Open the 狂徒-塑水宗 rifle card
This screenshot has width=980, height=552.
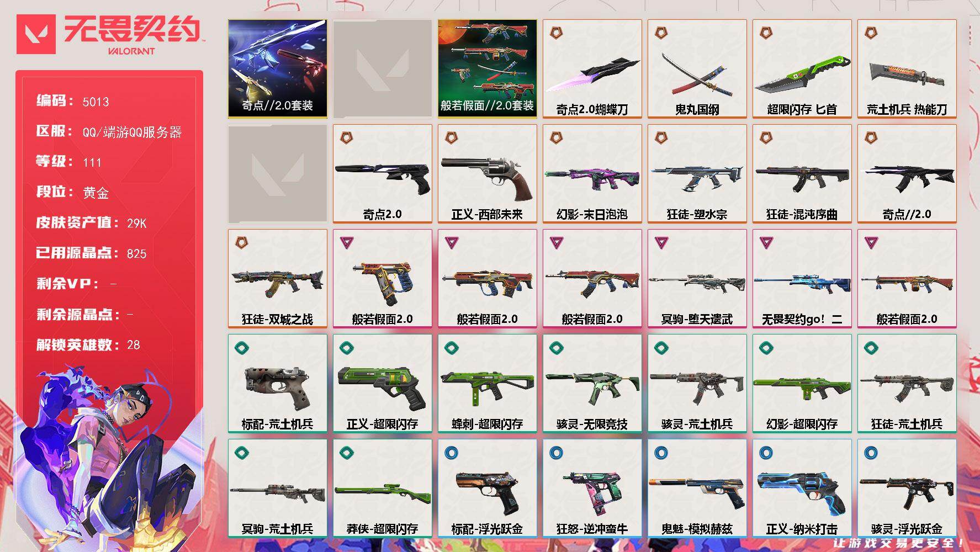pos(697,174)
